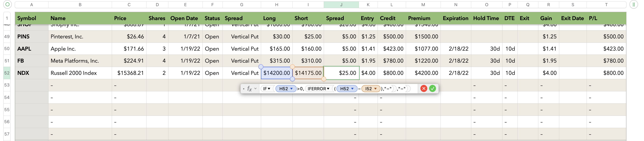Click the fx function icon
The width and height of the screenshot is (644, 141).
point(249,89)
